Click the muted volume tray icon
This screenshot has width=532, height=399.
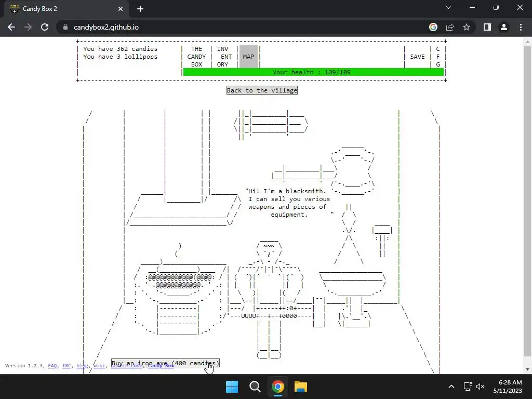tap(480, 387)
